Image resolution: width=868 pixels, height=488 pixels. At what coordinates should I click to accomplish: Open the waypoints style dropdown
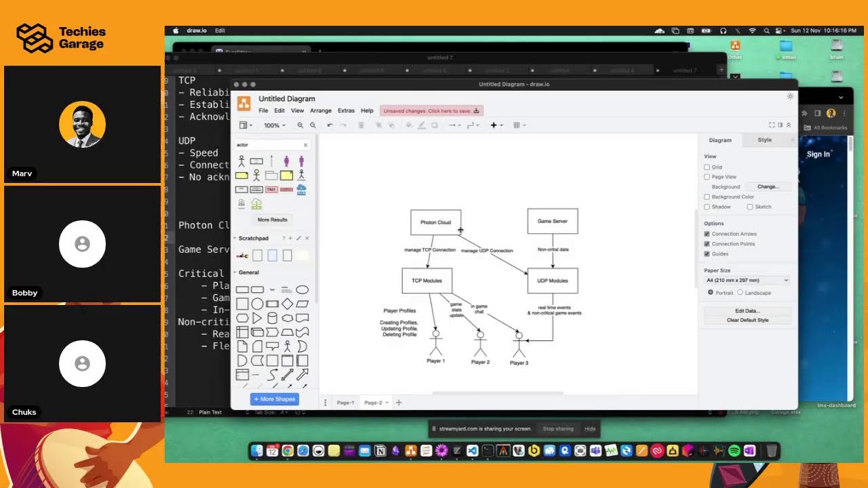tap(473, 125)
